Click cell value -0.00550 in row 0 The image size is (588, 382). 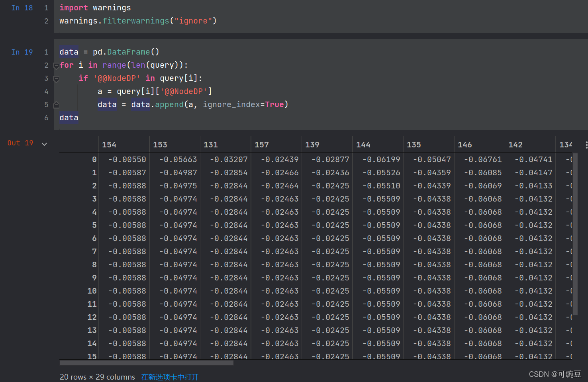[127, 159]
